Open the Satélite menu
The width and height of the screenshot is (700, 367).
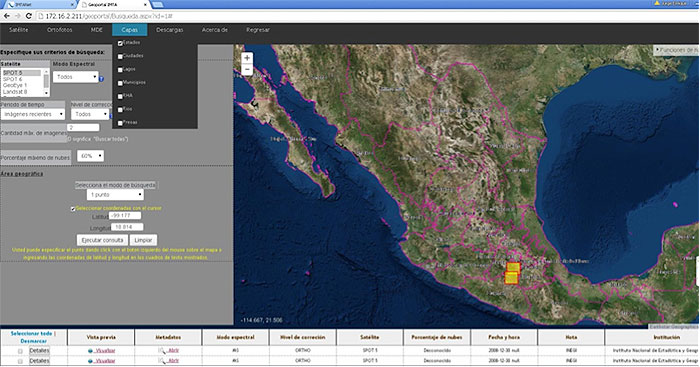tap(19, 30)
